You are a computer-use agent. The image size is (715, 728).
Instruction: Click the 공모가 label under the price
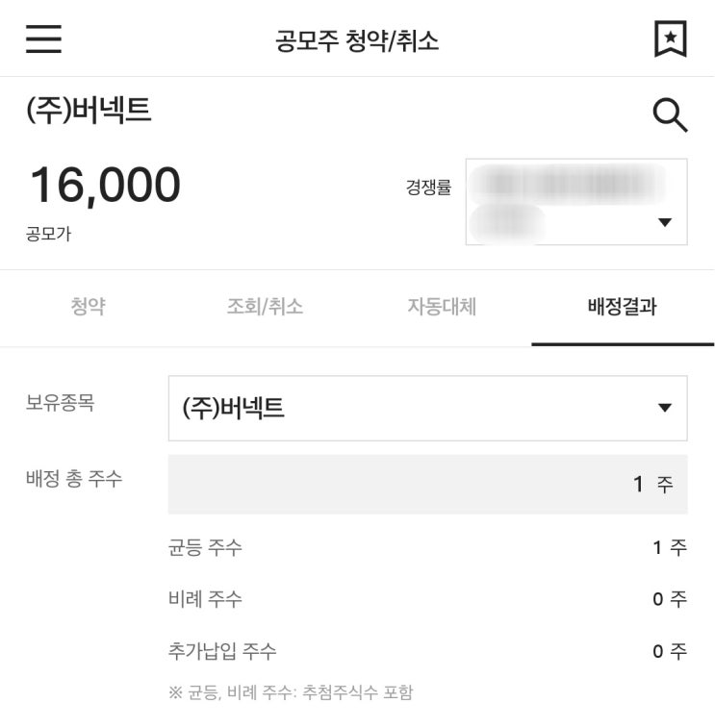tap(48, 234)
